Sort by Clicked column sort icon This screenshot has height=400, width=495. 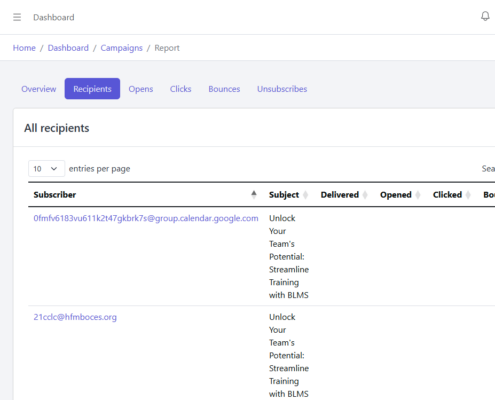tap(468, 195)
